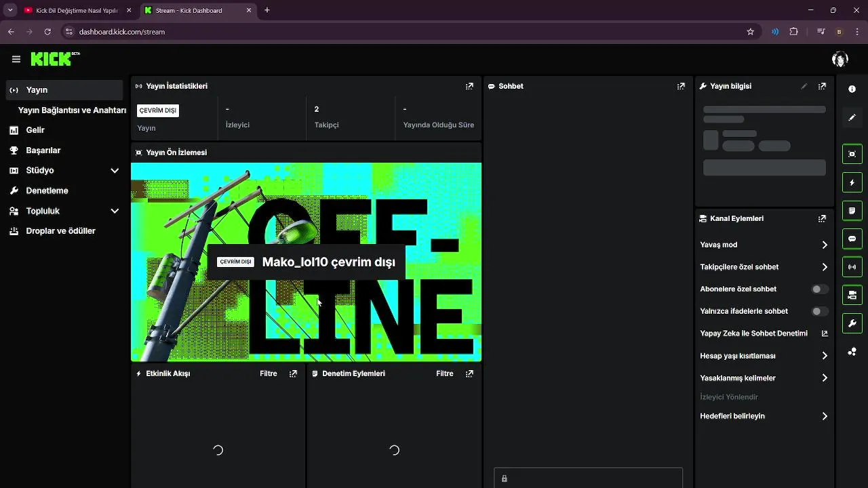The width and height of the screenshot is (868, 488).
Task: Focus the chat message input field
Action: coord(588,479)
